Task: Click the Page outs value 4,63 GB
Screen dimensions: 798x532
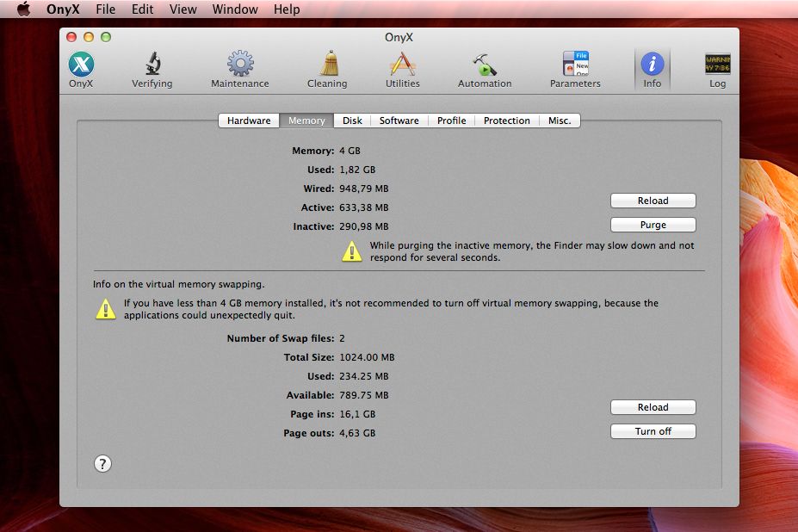Action: click(357, 433)
